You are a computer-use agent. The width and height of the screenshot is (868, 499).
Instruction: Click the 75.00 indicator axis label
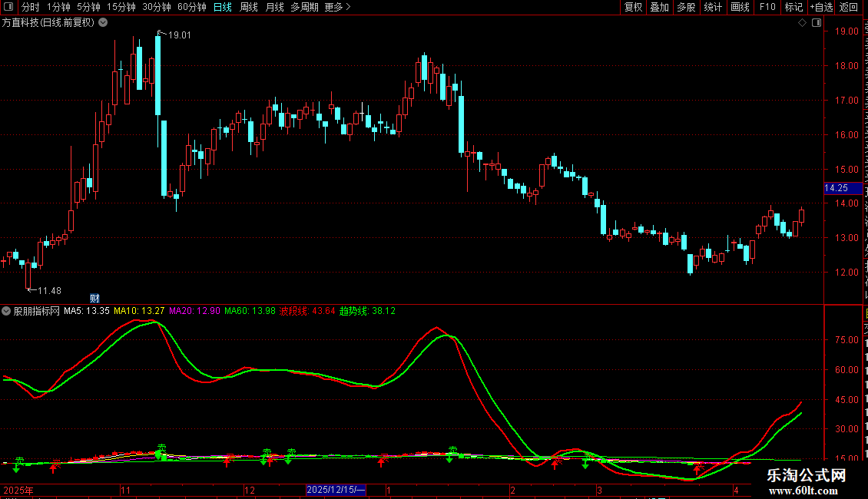click(846, 339)
